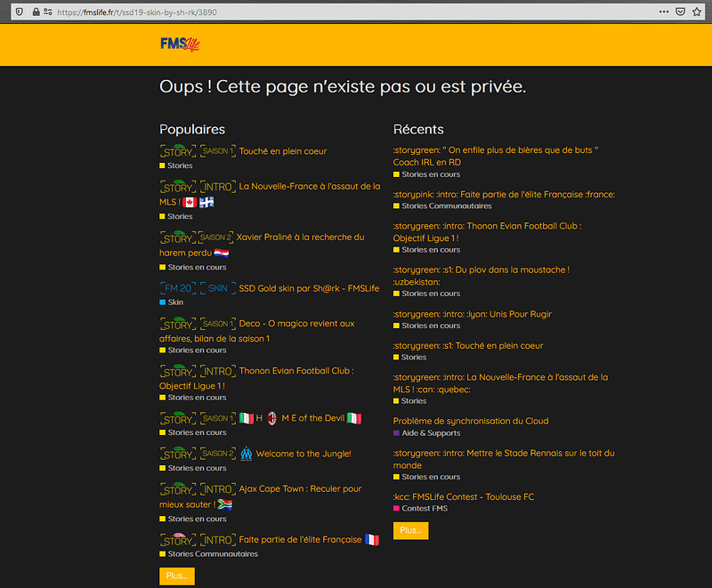The height and width of the screenshot is (588, 712).
Task: Open the site permissions icon in address bar
Action: [x=48, y=12]
